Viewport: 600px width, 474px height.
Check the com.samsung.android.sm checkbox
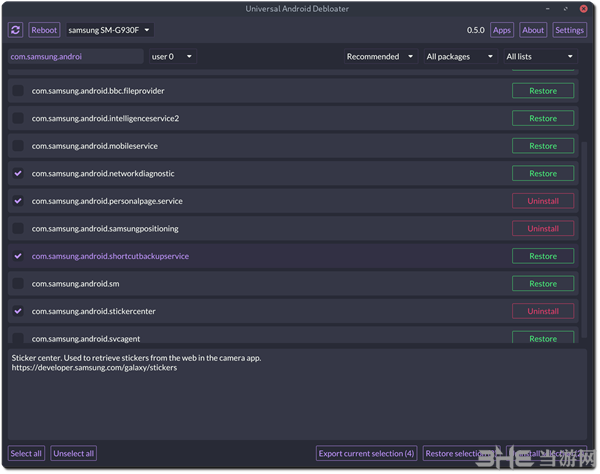tap(18, 283)
